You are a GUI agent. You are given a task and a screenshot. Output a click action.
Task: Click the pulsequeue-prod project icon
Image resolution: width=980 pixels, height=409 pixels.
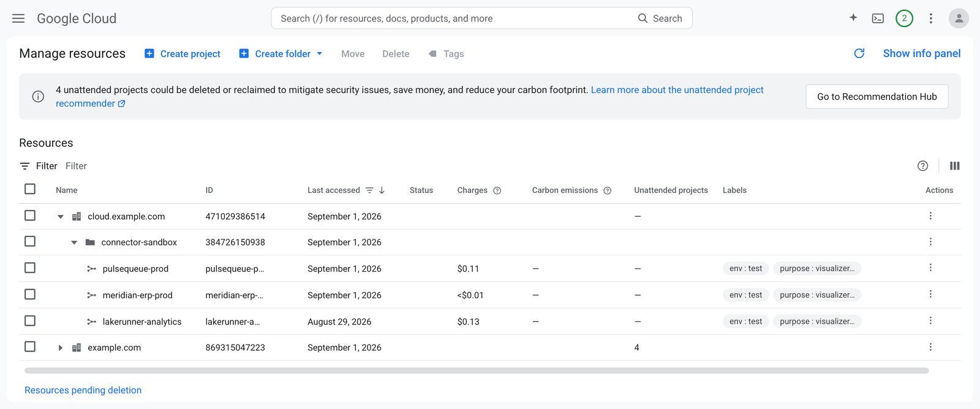pyautogui.click(x=91, y=269)
